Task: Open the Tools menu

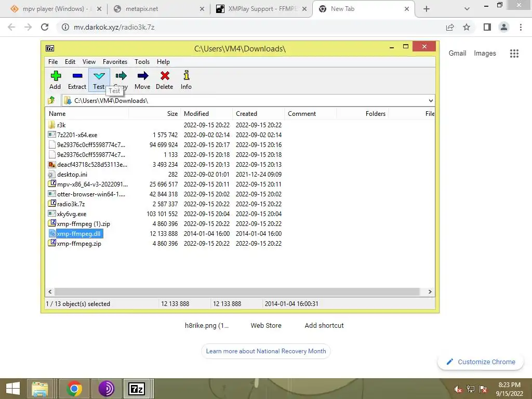Action: [x=142, y=62]
